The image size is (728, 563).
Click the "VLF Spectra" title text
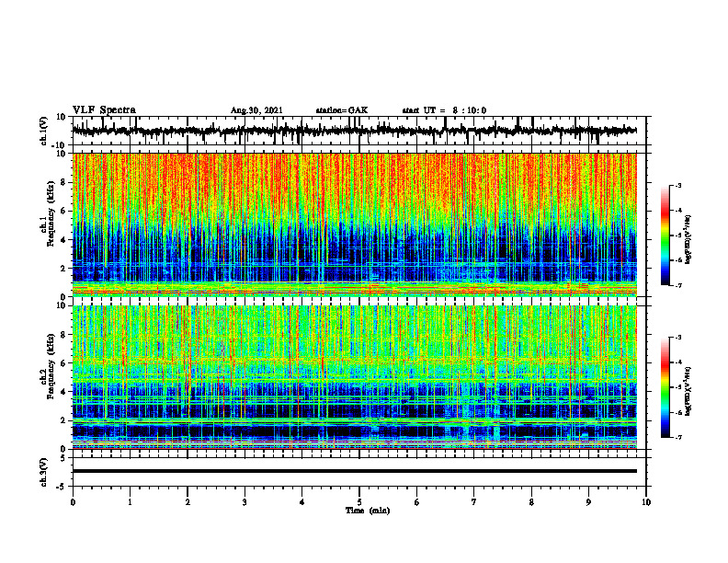(104, 110)
